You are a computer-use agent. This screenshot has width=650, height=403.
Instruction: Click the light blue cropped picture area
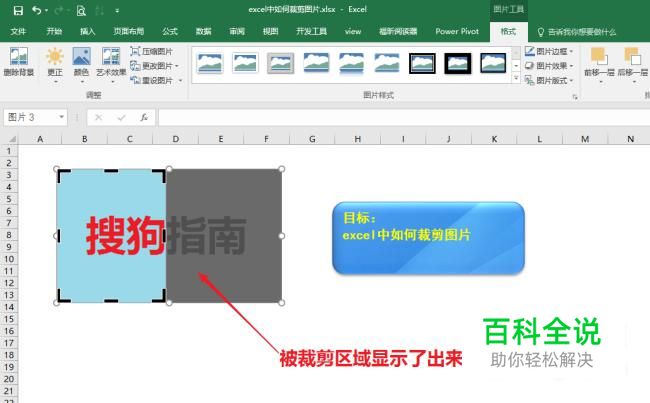point(111,235)
